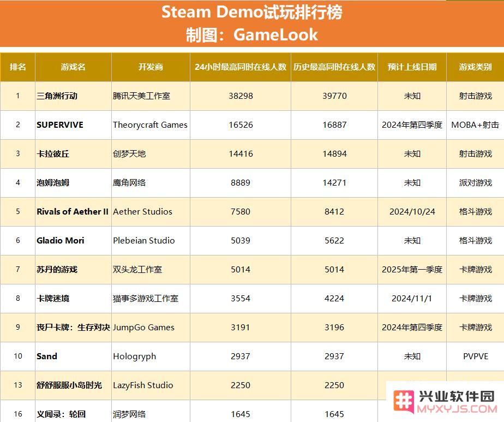Click the value 14894
This screenshot has width=504, height=422.
tap(334, 154)
